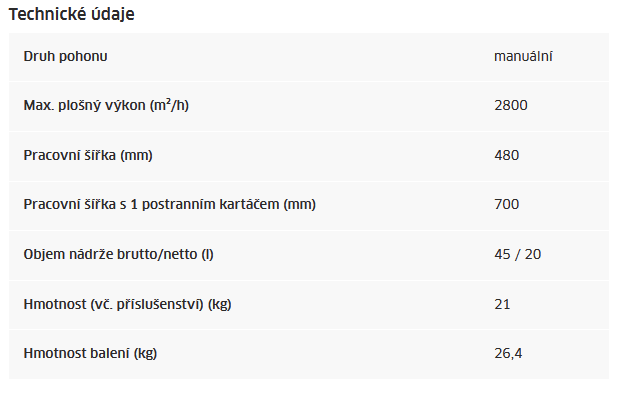Click the manuální value
Screen dimensions: 620x393
(523, 56)
